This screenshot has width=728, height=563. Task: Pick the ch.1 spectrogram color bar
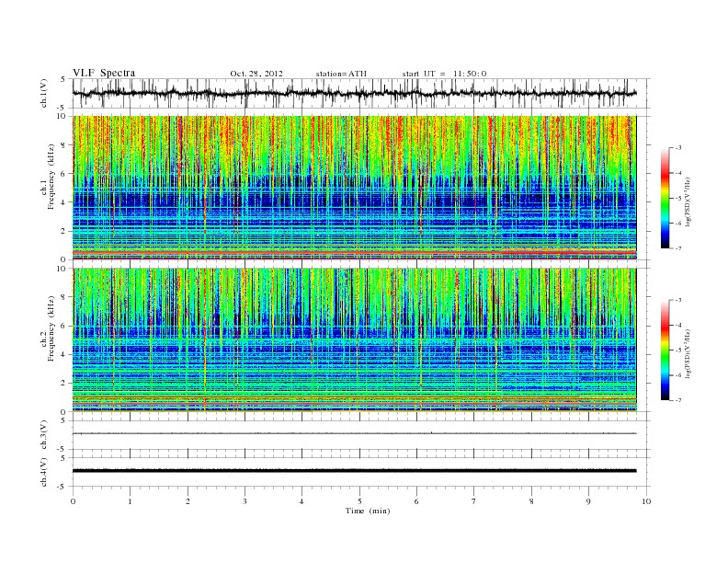click(665, 198)
